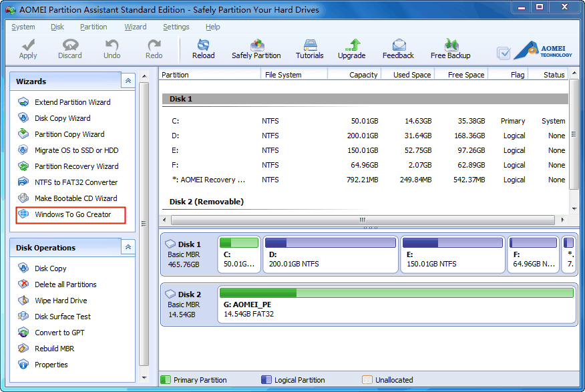The height and width of the screenshot is (392, 585).
Task: Open the Feedback envelope icon
Action: pos(399,45)
